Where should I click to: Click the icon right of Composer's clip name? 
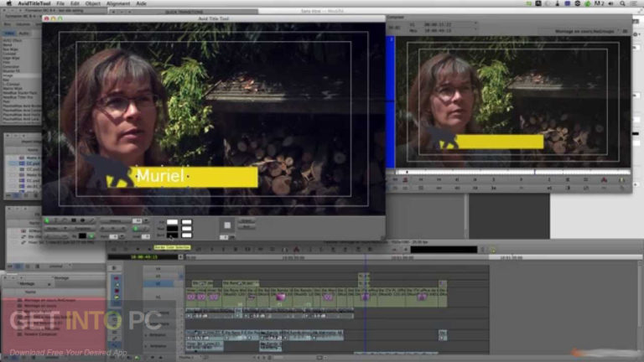625,31
